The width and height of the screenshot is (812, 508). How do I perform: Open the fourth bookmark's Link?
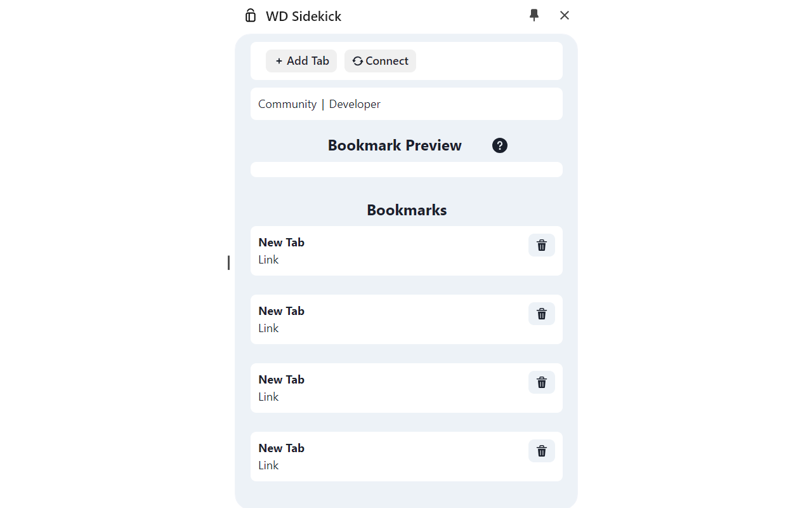click(x=268, y=465)
